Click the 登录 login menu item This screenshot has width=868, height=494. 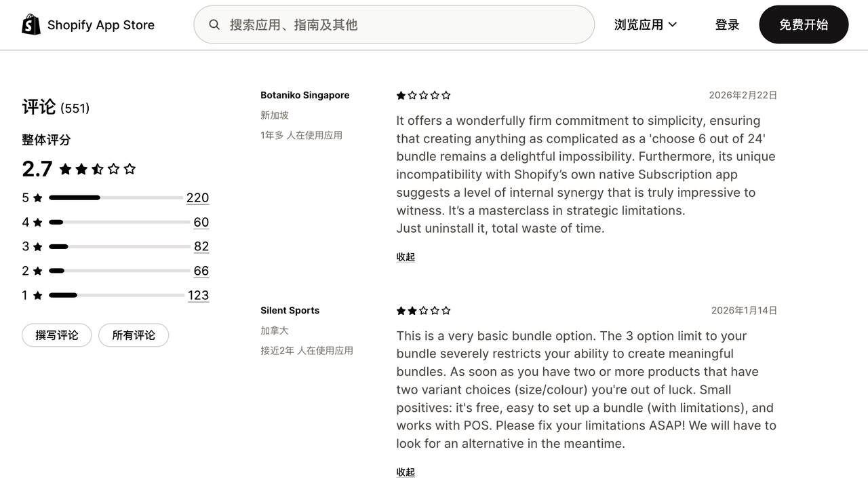[727, 25]
